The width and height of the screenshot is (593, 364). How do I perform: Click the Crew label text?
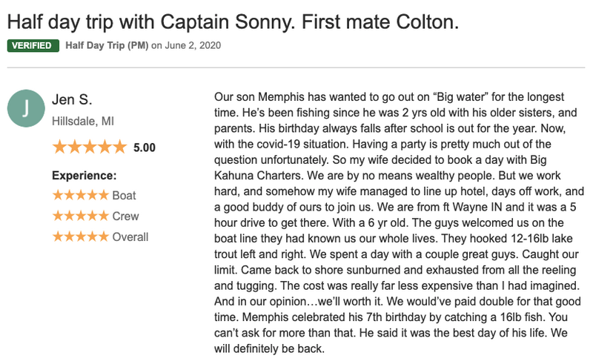coord(125,216)
